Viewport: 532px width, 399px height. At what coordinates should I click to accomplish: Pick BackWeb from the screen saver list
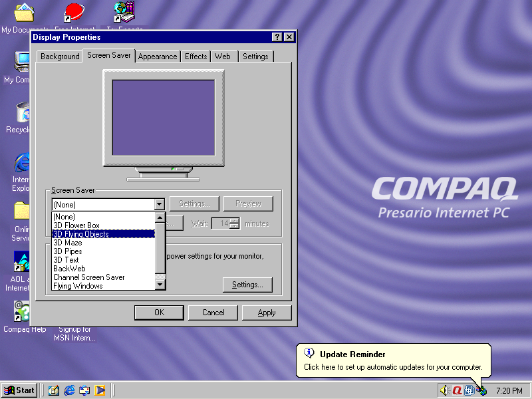[104, 269]
